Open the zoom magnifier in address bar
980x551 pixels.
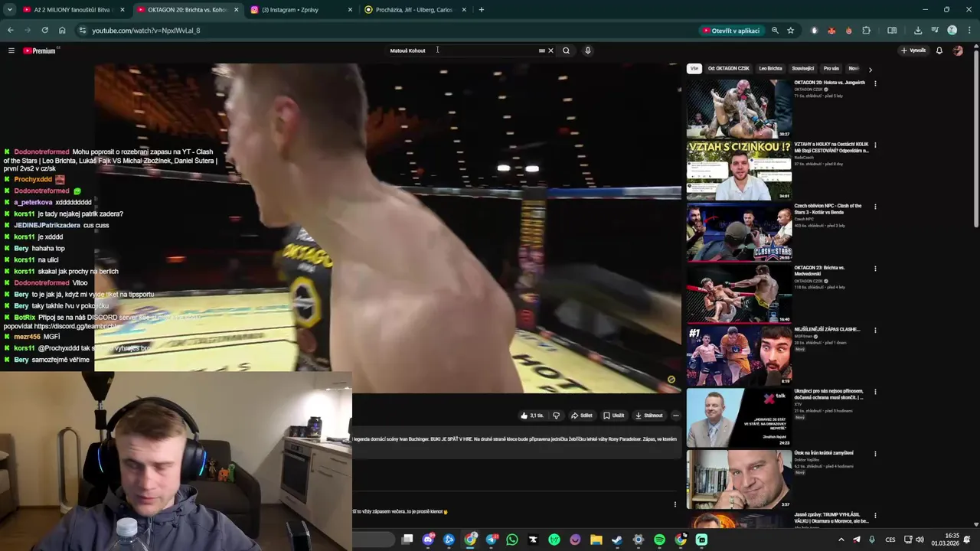[775, 31]
